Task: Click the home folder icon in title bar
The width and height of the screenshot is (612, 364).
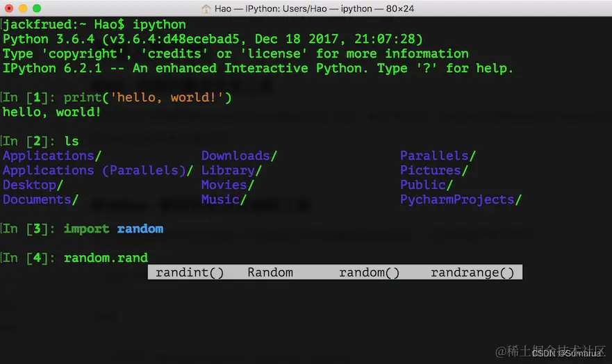Action: pyautogui.click(x=206, y=8)
